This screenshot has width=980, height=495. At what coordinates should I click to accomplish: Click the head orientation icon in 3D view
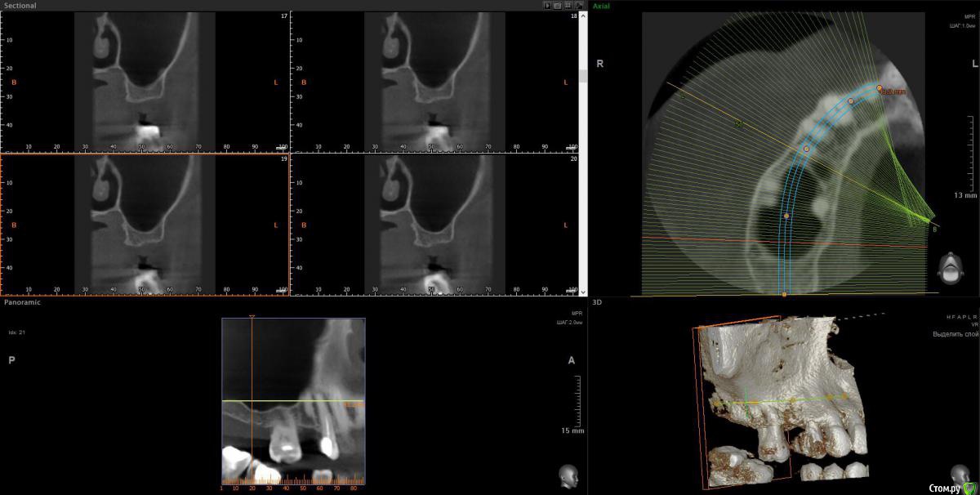point(960,474)
